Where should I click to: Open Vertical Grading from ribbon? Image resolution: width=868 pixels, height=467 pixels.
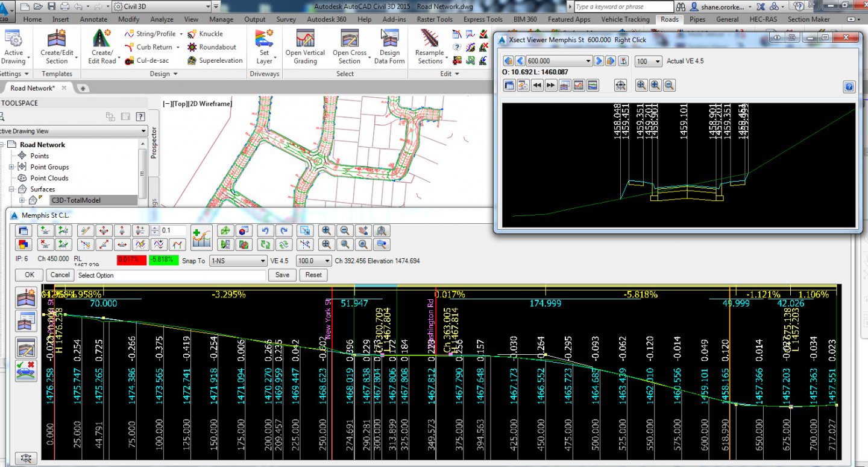click(305, 47)
